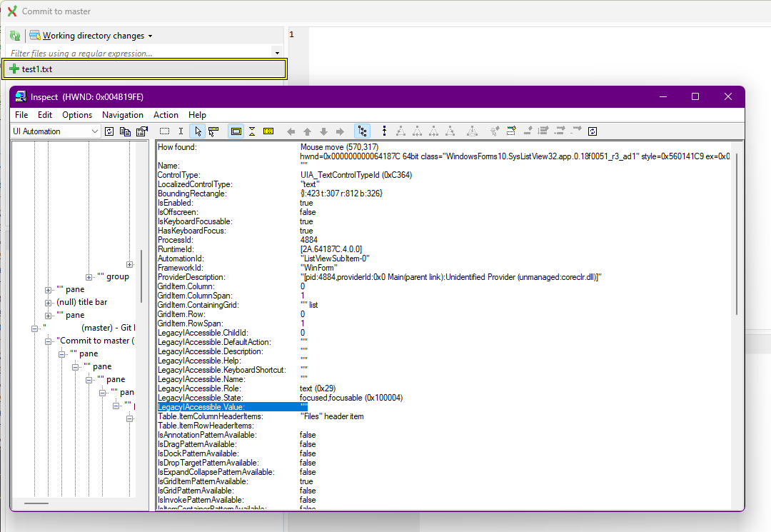
Task: Click the right arrow navigation icon
Action: pyautogui.click(x=340, y=131)
